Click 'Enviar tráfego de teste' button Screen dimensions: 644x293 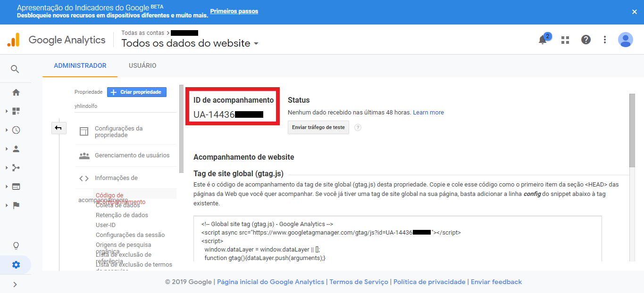point(318,128)
